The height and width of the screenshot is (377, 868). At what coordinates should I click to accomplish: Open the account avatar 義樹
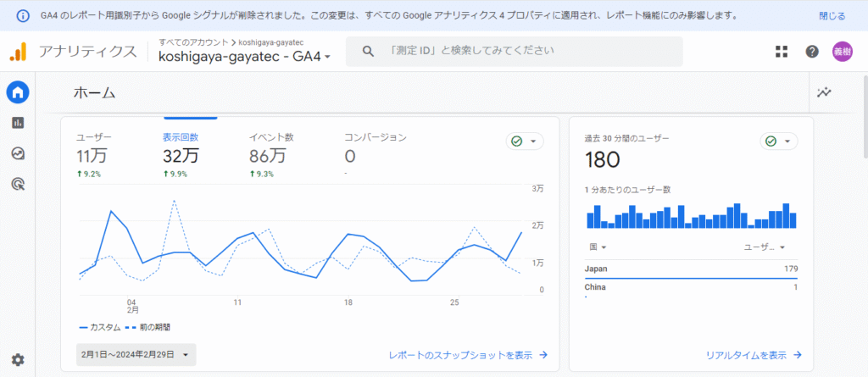tap(843, 52)
